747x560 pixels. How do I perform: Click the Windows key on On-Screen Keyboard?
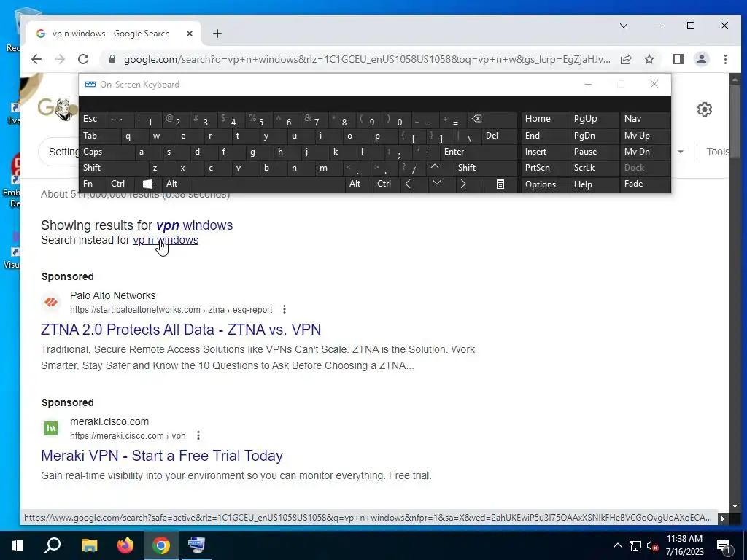(x=147, y=184)
